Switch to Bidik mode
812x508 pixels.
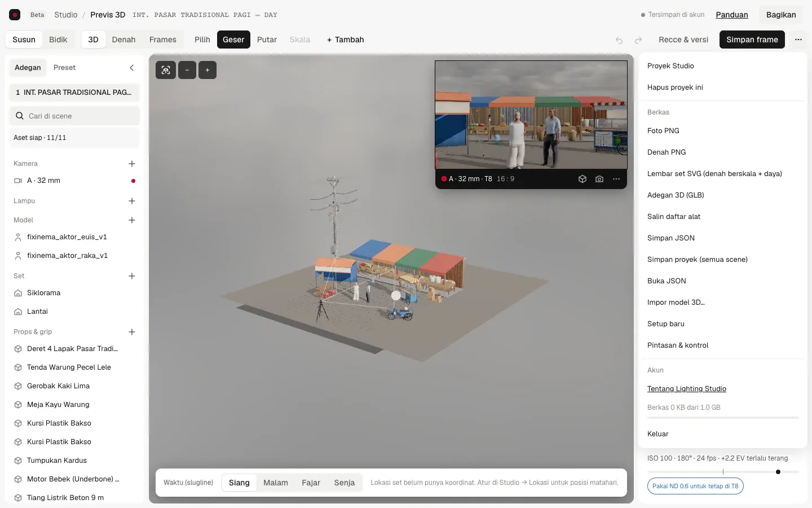click(x=58, y=40)
